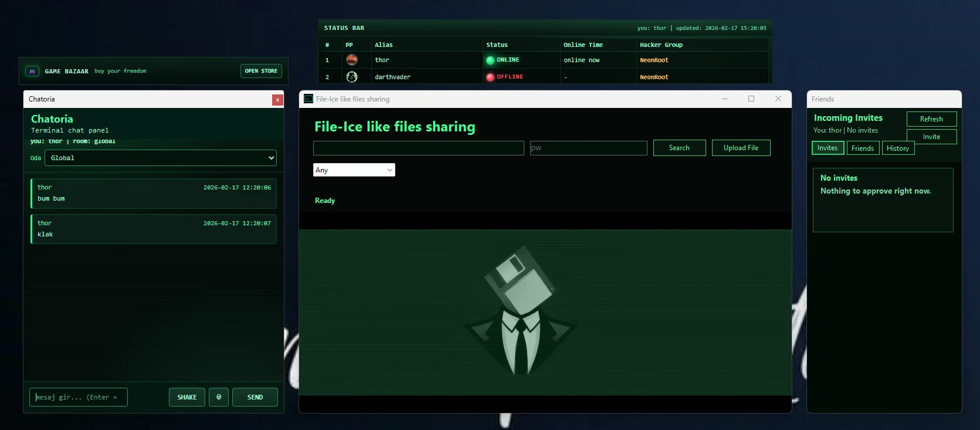Click the timestamp 12:20:07 on chat message
Viewport: 980px width, 430px height.
point(237,224)
